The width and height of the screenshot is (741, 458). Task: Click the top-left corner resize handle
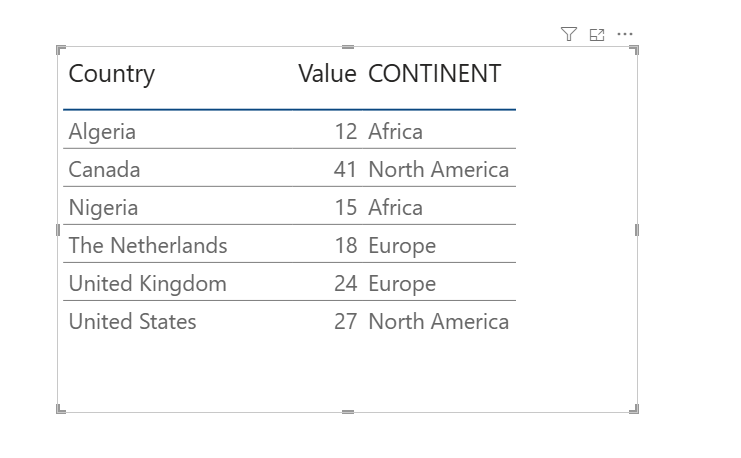click(61, 50)
